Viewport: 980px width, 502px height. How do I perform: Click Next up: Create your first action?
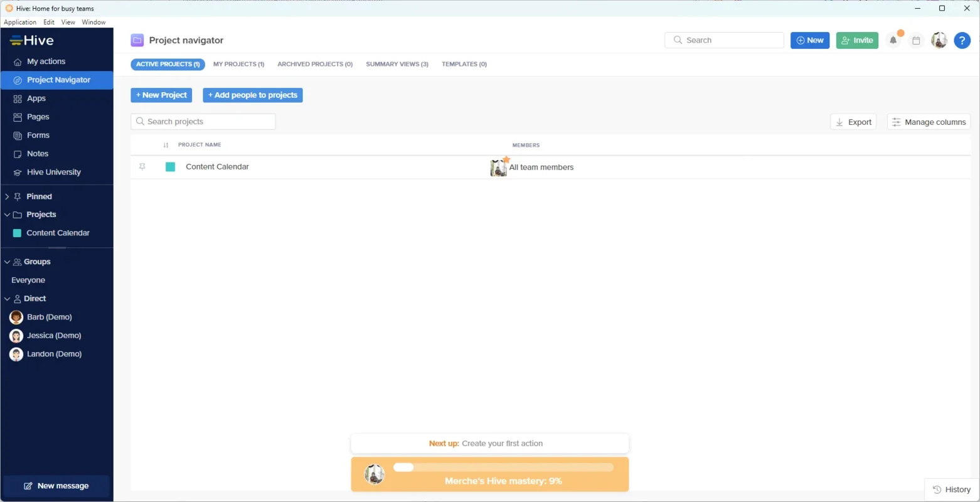coord(490,444)
